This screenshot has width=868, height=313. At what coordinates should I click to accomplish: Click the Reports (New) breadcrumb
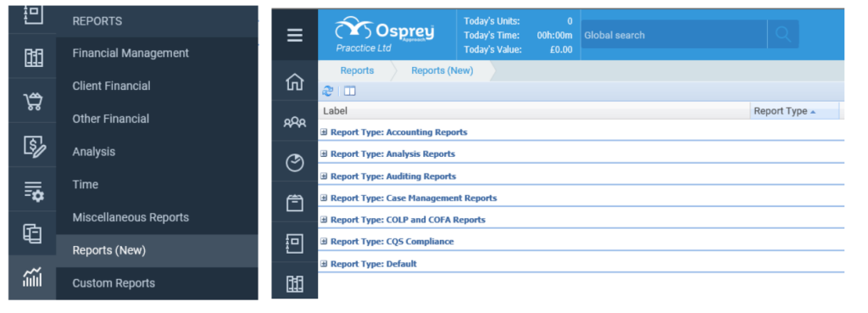tap(442, 70)
